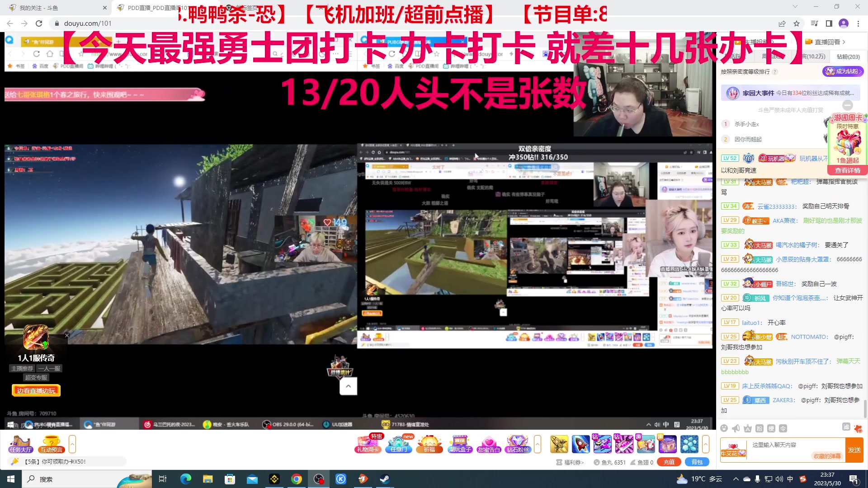The height and width of the screenshot is (488, 868).
Task: Open the Windows notification center icon
Action: click(x=854, y=479)
